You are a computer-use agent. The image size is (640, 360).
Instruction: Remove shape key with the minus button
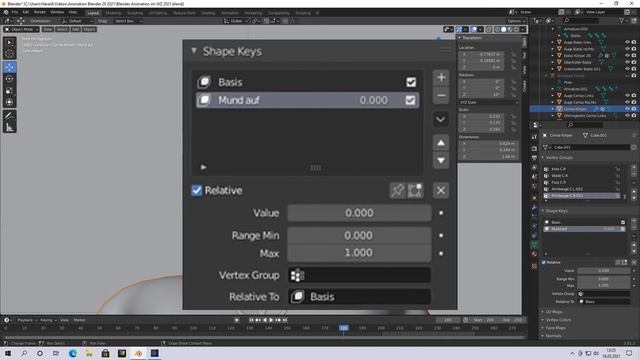(441, 96)
